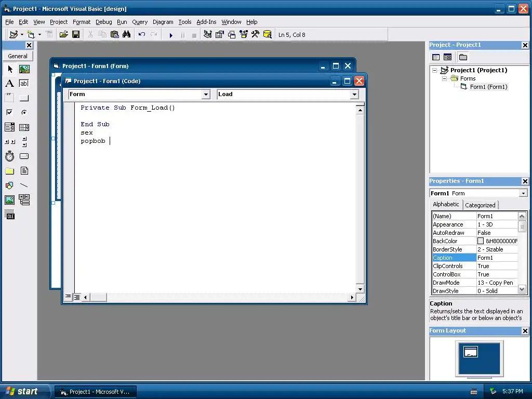Open Properties object dropdown Form1 Form

click(524, 193)
